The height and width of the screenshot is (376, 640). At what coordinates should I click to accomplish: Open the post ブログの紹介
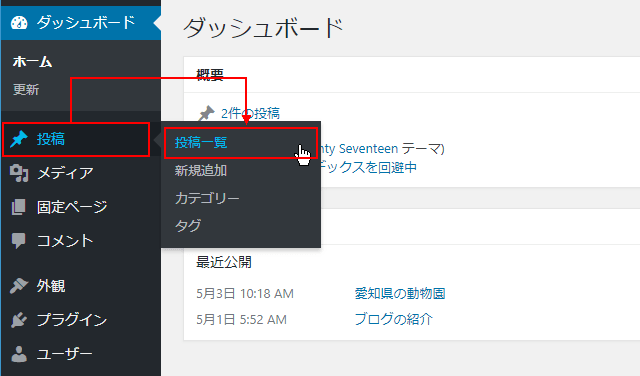tap(393, 319)
